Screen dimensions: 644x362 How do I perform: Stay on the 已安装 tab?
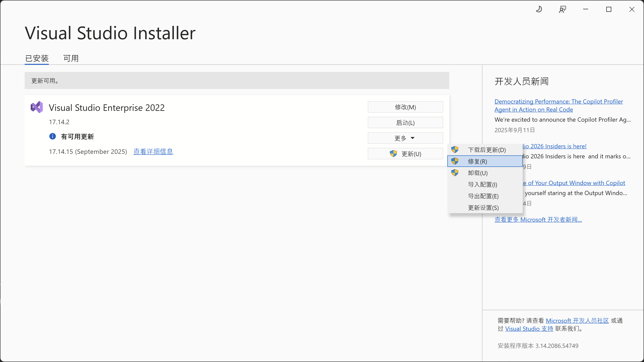click(x=37, y=58)
